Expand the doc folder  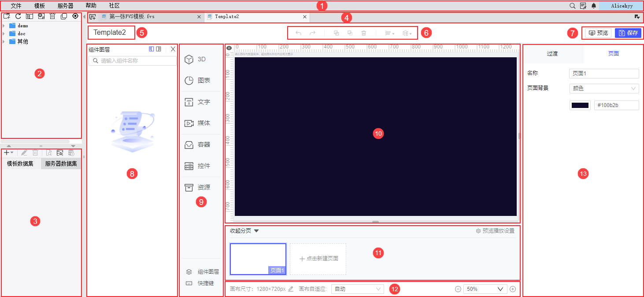point(4,33)
